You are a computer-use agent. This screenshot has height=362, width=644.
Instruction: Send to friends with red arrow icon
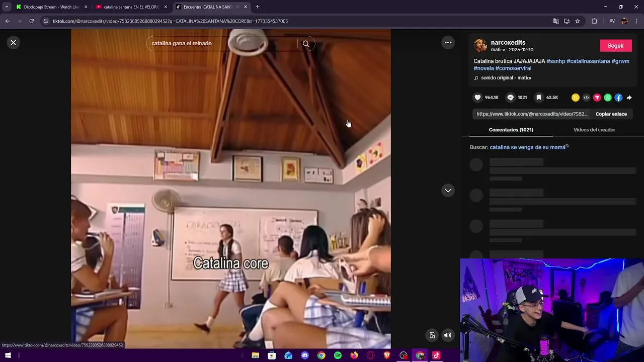597,98
